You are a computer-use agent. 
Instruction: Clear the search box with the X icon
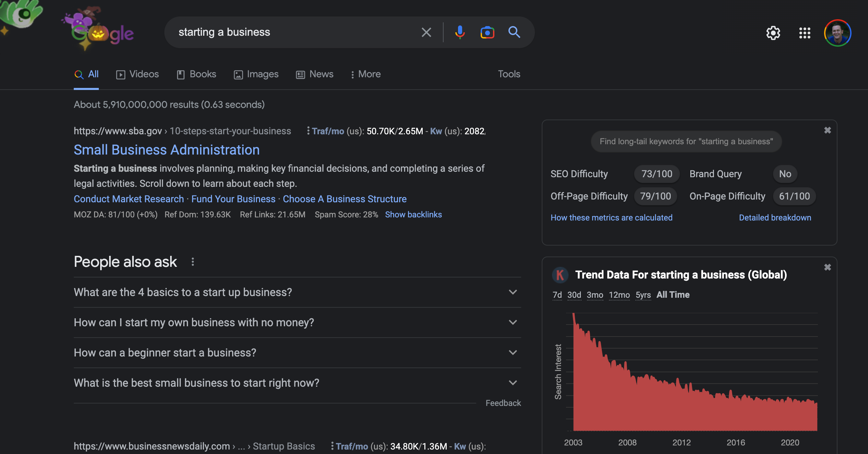[x=426, y=32]
